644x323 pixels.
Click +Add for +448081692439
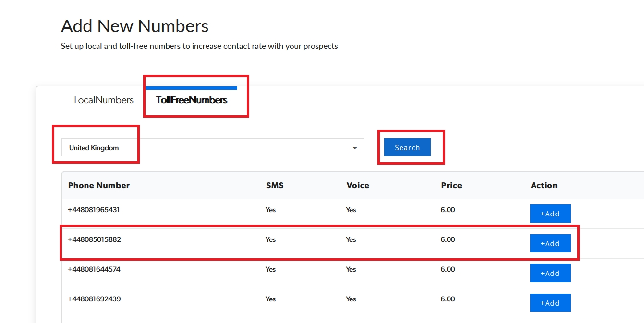[550, 303]
